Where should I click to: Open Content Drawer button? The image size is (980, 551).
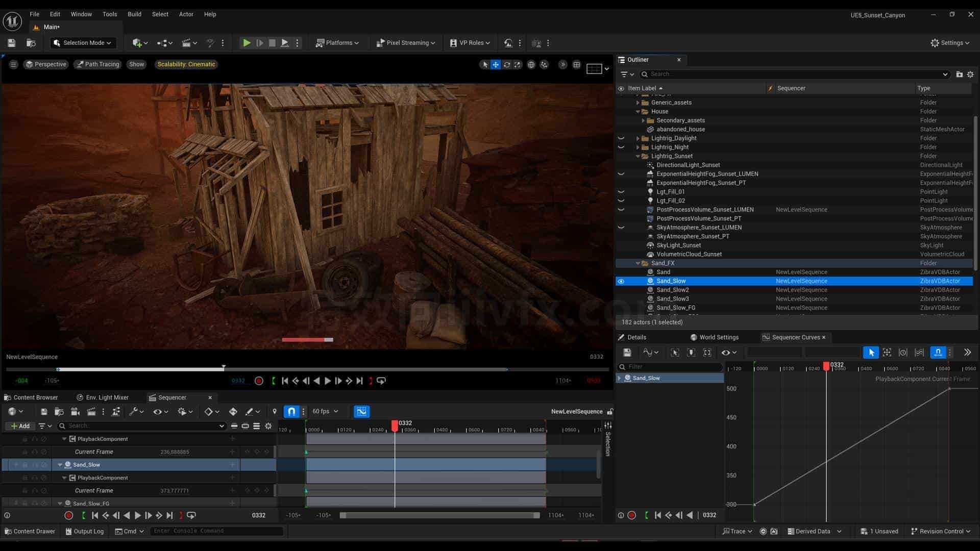coord(30,531)
